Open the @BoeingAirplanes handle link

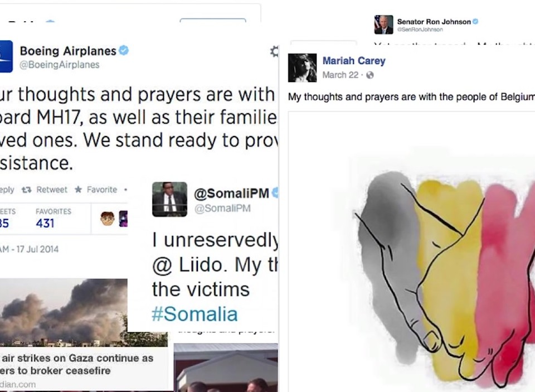pos(60,65)
